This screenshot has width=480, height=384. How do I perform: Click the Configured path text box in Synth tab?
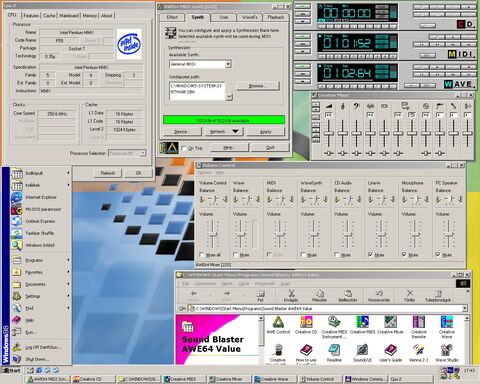[197, 91]
